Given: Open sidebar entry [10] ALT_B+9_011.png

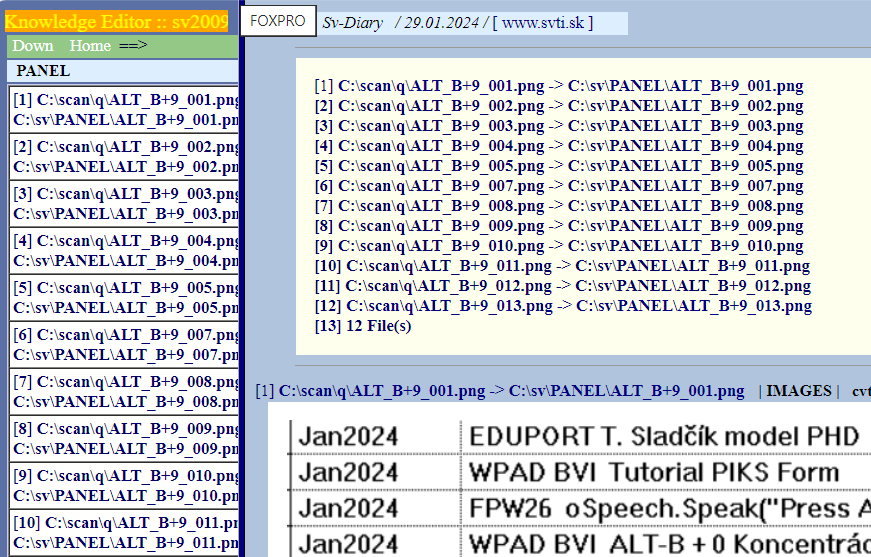Looking at the screenshot, I should pyautogui.click(x=125, y=533).
